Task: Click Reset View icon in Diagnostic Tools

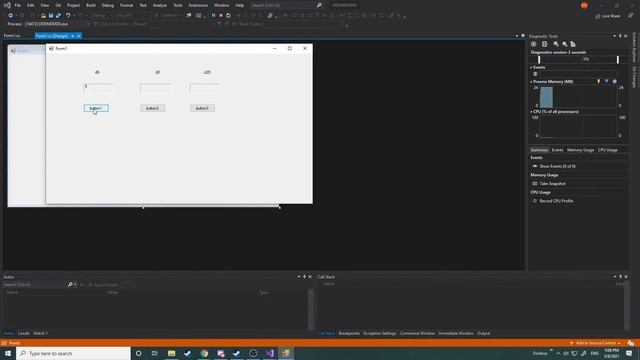Action: tap(573, 44)
